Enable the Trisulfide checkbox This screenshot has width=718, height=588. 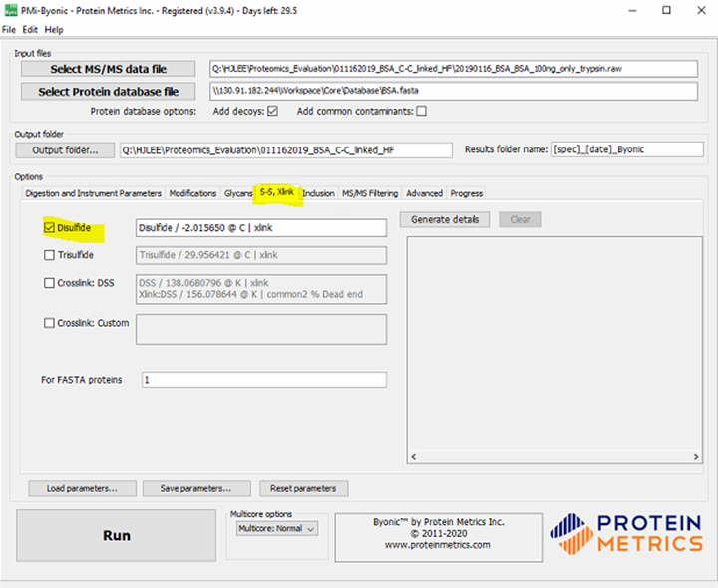49,255
